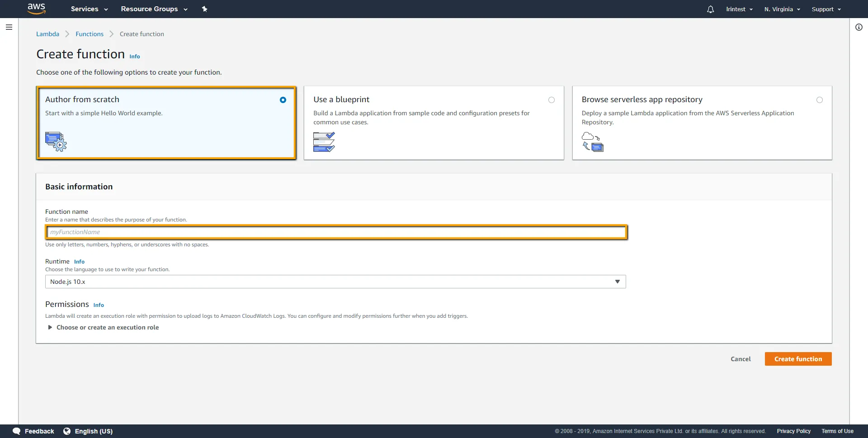Open the Services menu

[89, 9]
